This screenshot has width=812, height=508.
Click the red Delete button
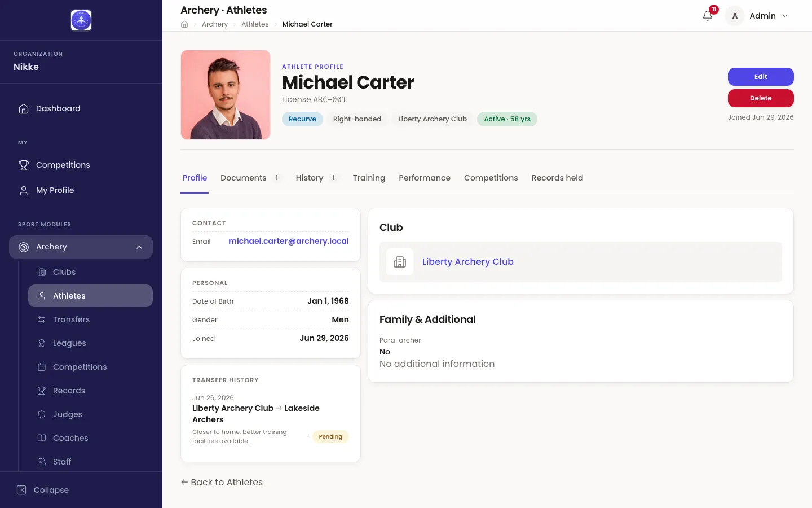pos(761,98)
